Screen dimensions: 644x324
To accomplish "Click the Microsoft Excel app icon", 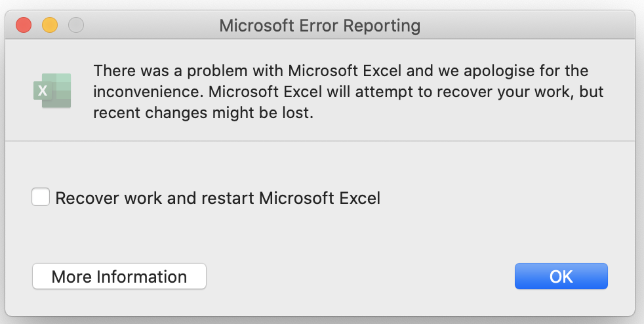I will [52, 91].
